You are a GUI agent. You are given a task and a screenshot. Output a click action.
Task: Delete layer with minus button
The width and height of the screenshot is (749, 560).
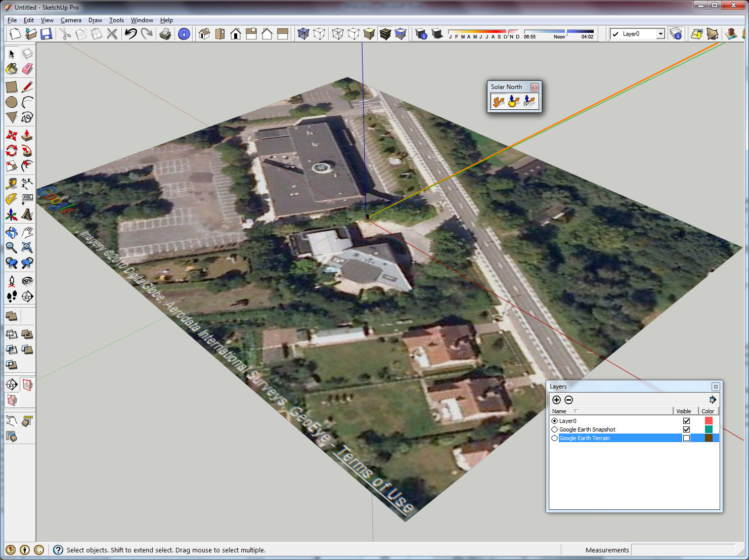(568, 400)
